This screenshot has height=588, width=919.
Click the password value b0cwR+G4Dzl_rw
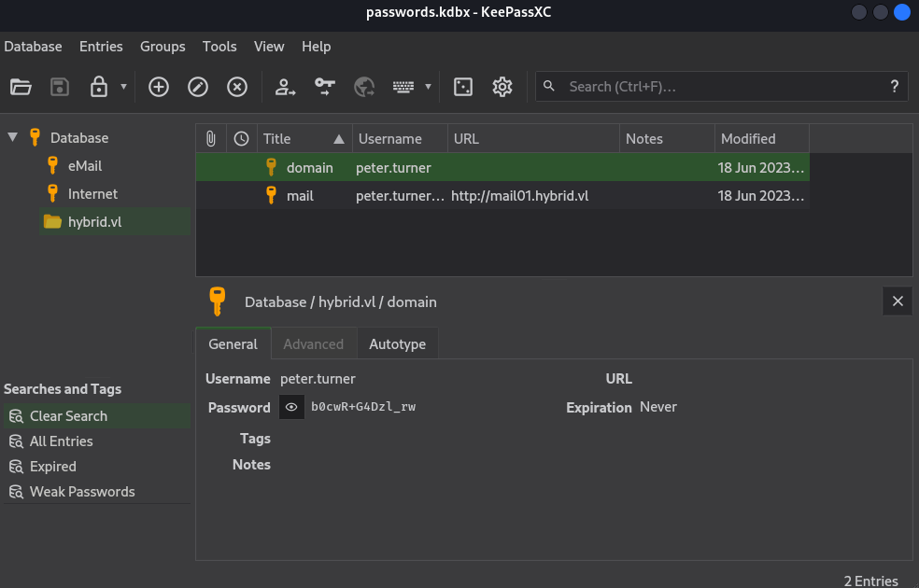(363, 406)
